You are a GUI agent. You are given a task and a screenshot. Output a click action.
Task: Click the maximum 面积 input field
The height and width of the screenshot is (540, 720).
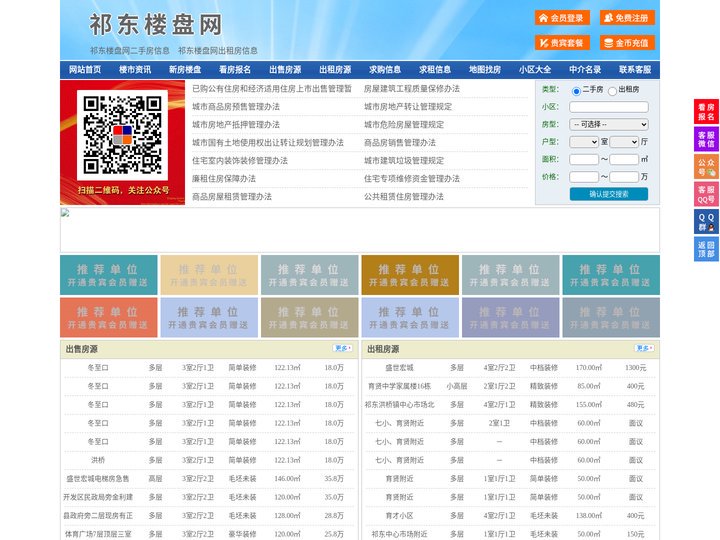click(x=624, y=159)
